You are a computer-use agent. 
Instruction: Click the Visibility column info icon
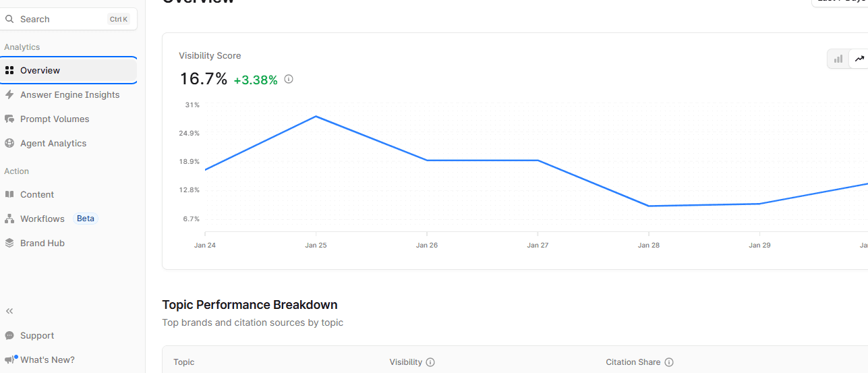pyautogui.click(x=430, y=362)
